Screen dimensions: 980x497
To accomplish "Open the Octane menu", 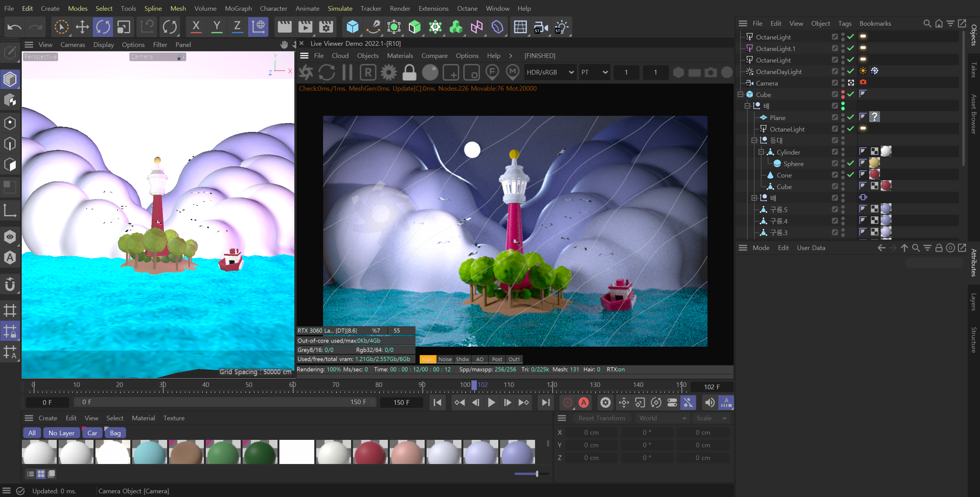I will (467, 8).
